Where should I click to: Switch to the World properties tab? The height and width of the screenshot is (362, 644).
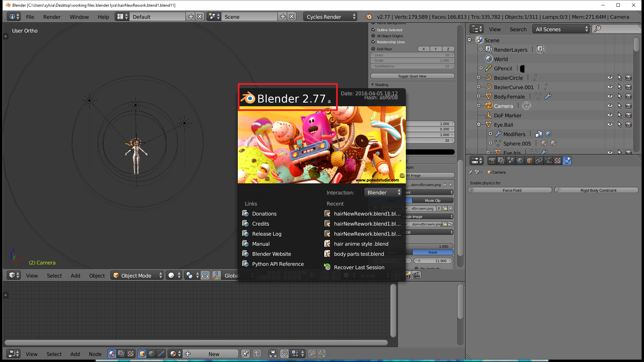520,160
